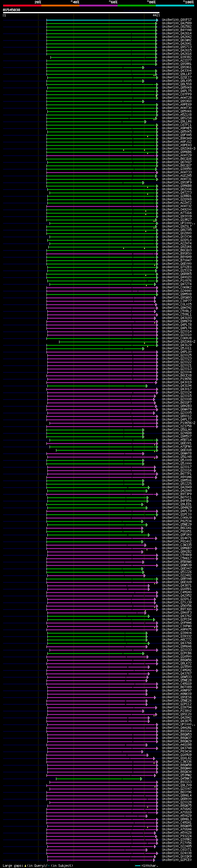Select hit UniRef100_B6CEX8
Viewport: 197px width, 868px height.
[177, 376]
